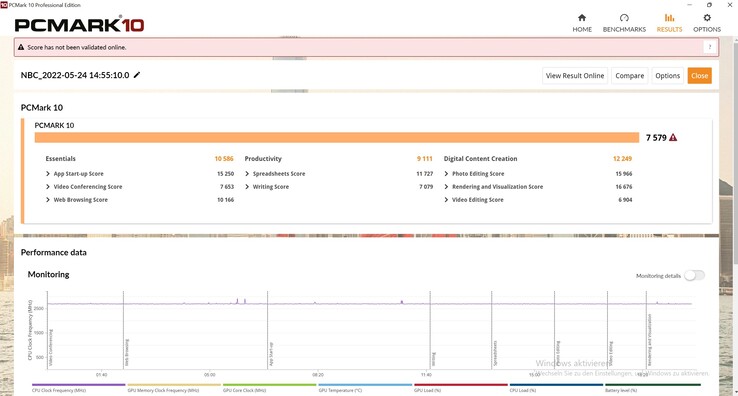This screenshot has height=396, width=738.
Task: Click warning icon in validation banner
Action: [21, 47]
